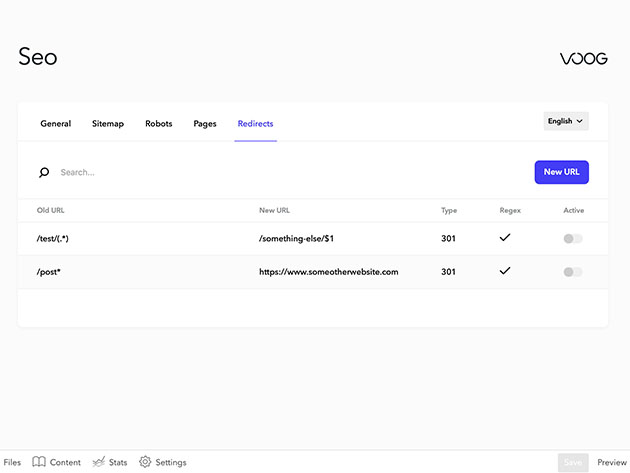Click the 301 type in /test/(.*) row
630x473 pixels.
tap(448, 238)
